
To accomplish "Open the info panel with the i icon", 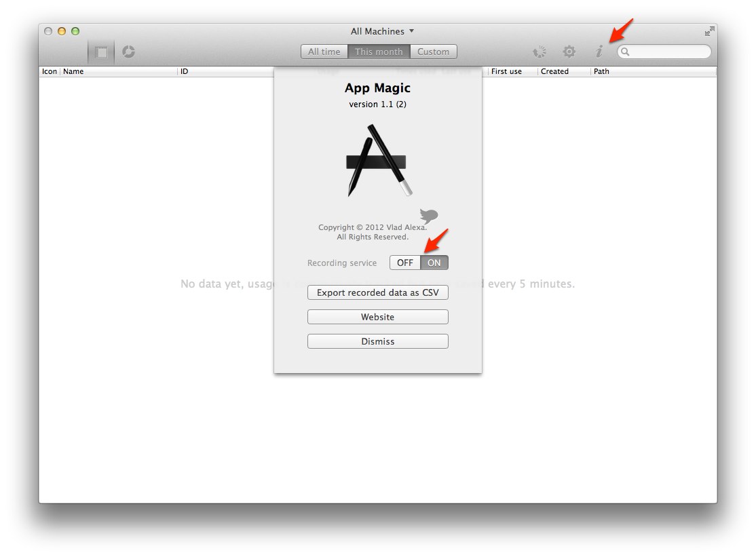I will [599, 52].
